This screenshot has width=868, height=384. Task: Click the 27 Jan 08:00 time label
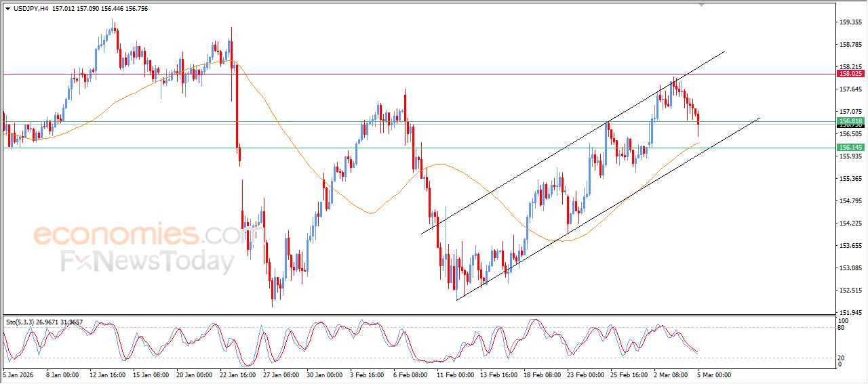point(281,375)
